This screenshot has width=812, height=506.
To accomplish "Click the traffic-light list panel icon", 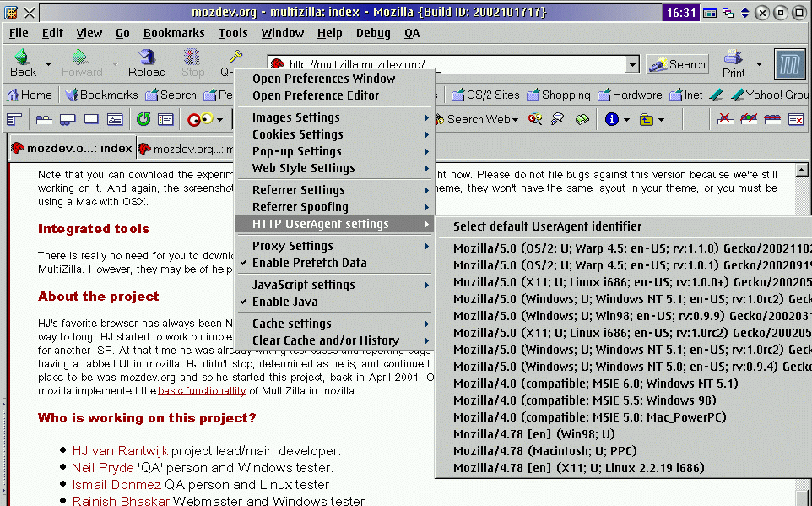I will tap(165, 120).
